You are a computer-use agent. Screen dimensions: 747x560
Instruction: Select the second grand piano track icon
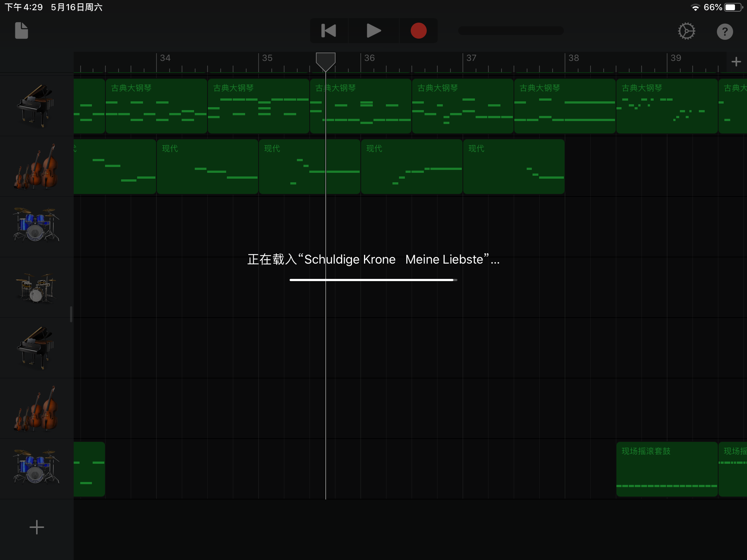coord(36,348)
